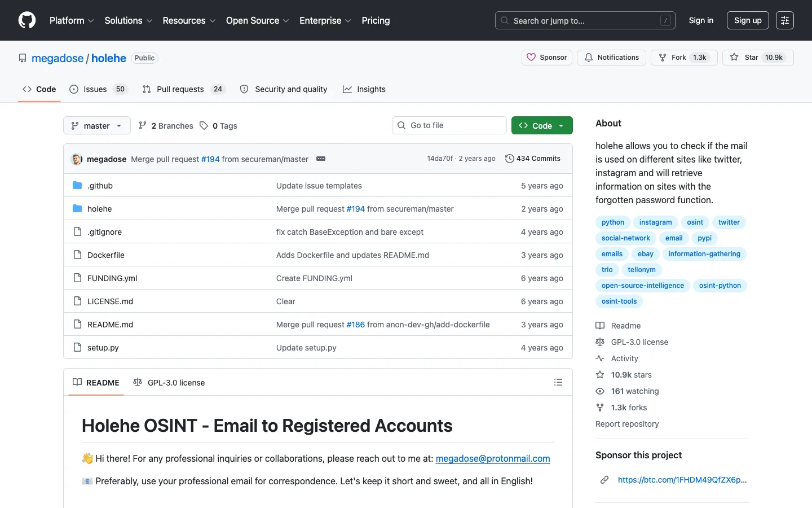Screen dimensions: 812x508
Task: Open the Readme link in About
Action: [618, 326]
